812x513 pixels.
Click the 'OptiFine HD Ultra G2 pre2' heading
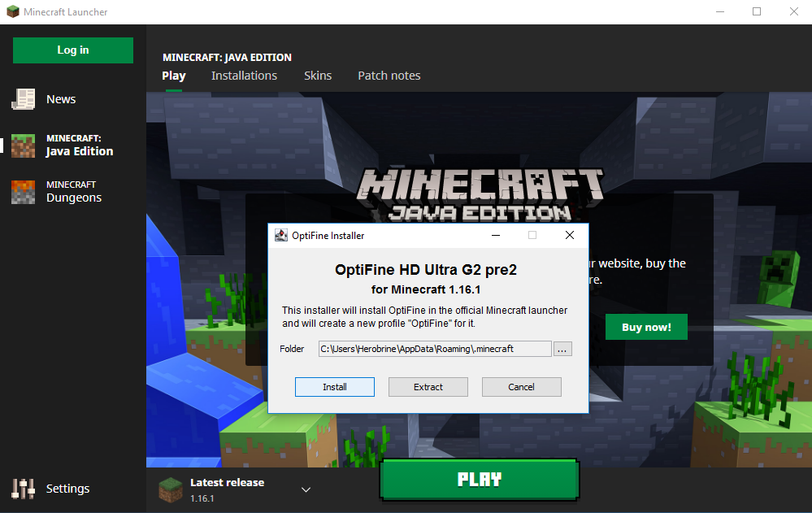(426, 270)
